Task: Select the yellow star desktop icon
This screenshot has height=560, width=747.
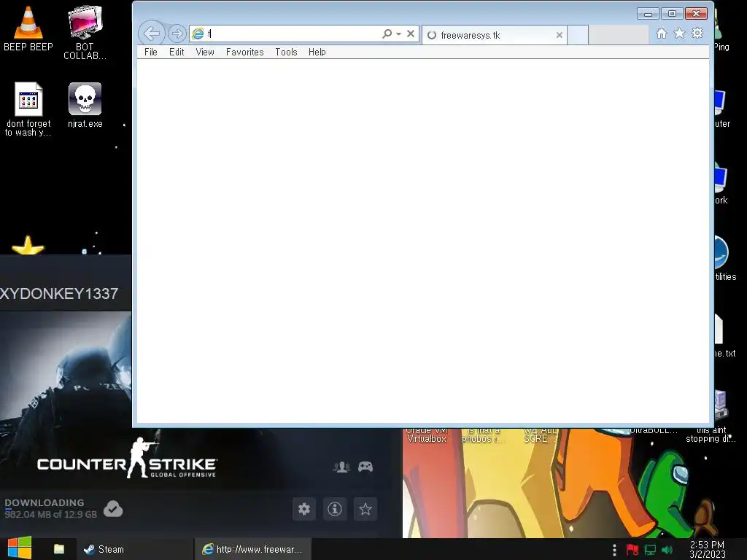Action: pos(28,246)
